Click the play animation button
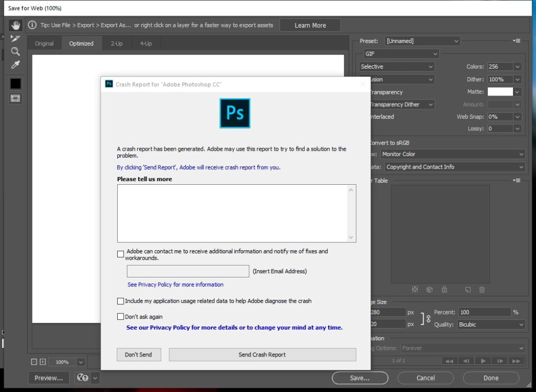Screen dimensions: 536x392 pyautogui.click(x=483, y=361)
